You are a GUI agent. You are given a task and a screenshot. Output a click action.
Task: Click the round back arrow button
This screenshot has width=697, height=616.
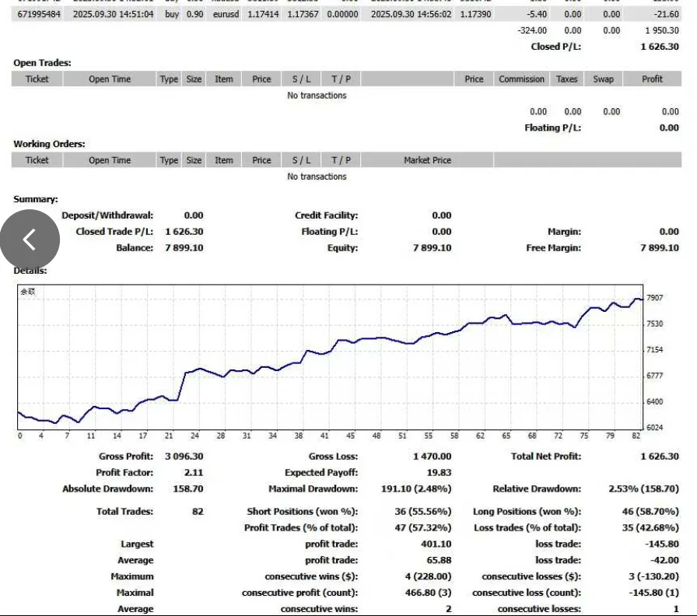point(30,240)
